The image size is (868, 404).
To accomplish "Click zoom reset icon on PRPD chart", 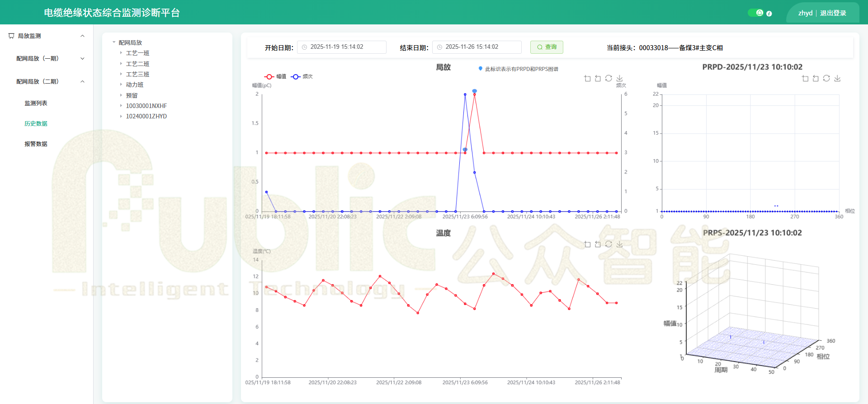I will 816,79.
